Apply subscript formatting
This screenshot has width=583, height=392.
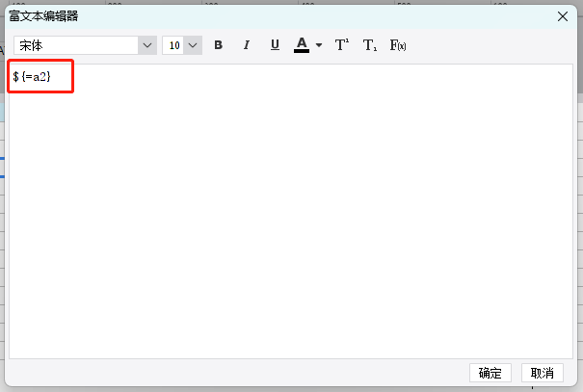click(370, 45)
